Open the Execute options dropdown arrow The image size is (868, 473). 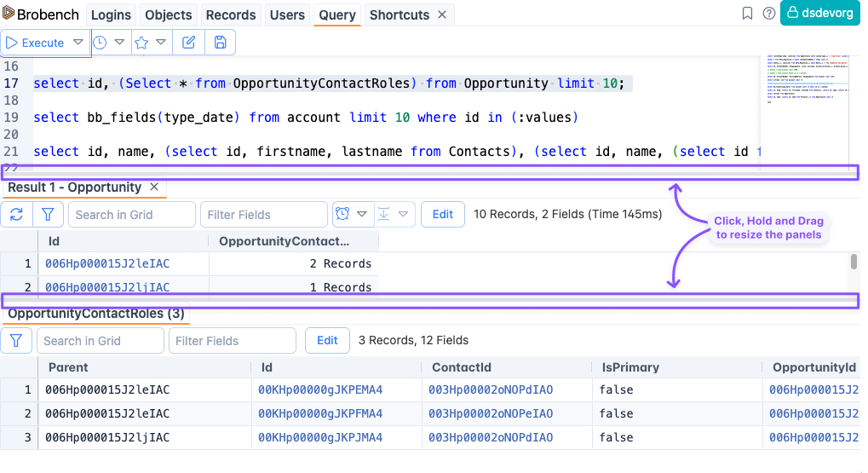point(78,42)
